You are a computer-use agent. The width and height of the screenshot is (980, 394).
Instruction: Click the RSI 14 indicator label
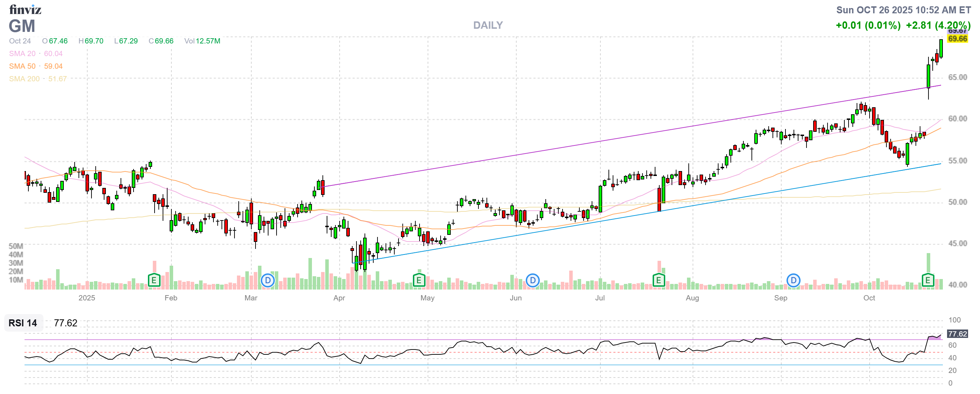(23, 323)
